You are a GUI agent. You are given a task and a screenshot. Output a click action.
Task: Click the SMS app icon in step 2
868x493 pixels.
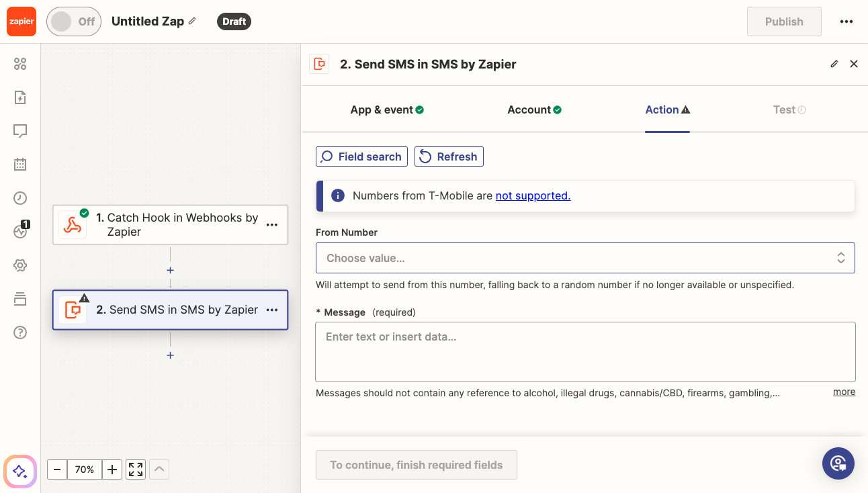(73, 310)
